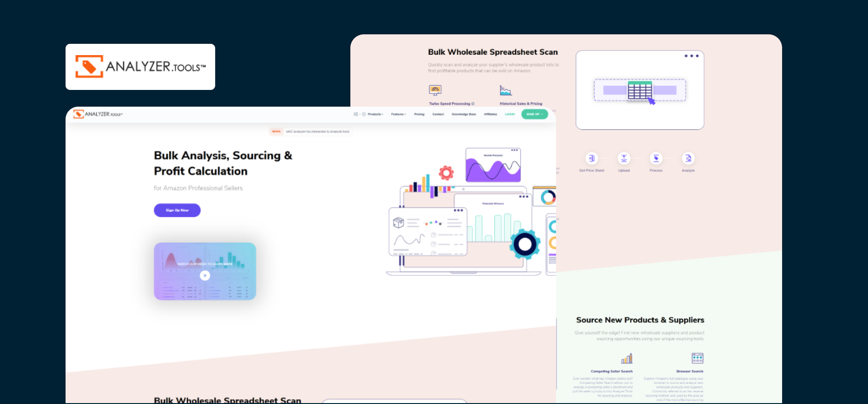Click the Source New Products & Suppliers heading
This screenshot has height=404, width=868.
point(640,320)
